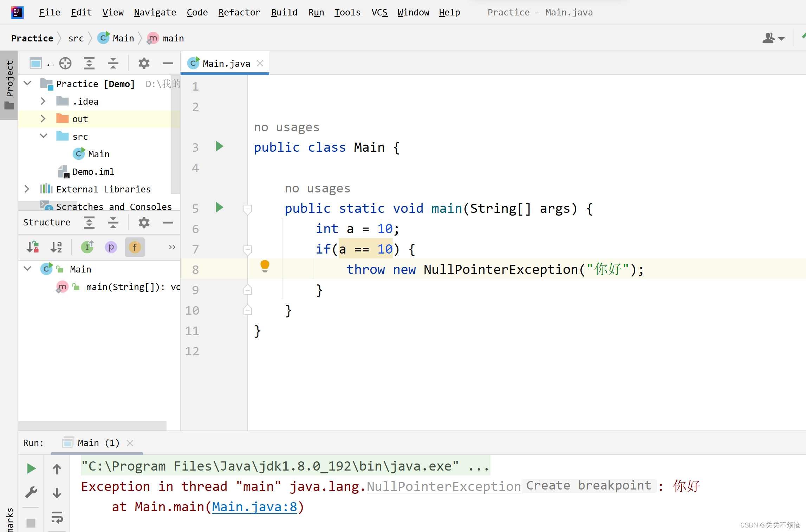
Task: Open the Project panel settings gear
Action: pyautogui.click(x=144, y=63)
